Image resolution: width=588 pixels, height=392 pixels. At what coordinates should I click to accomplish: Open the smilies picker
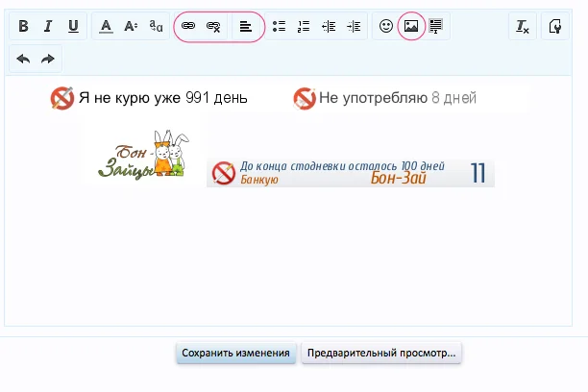[386, 27]
